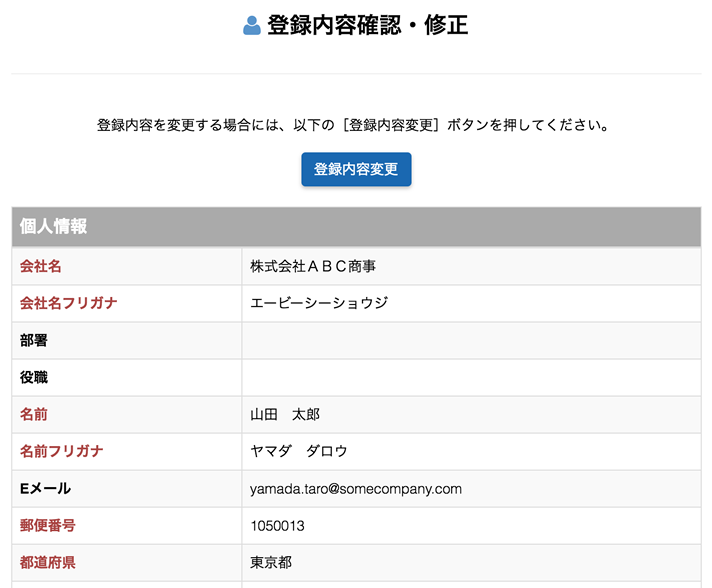Click the user profile icon in the heading
The image size is (712, 588).
click(x=252, y=26)
